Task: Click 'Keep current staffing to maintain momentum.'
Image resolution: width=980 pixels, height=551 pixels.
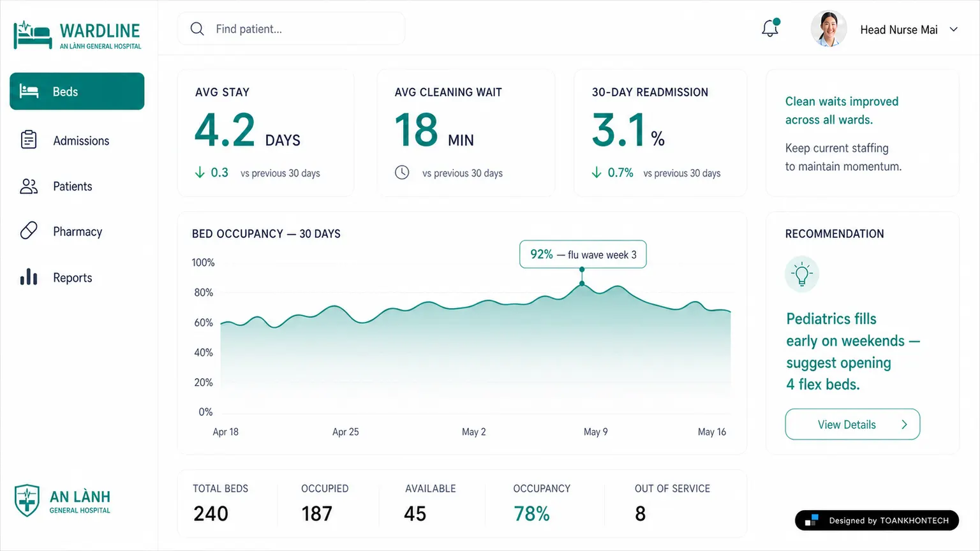Action: coord(843,157)
